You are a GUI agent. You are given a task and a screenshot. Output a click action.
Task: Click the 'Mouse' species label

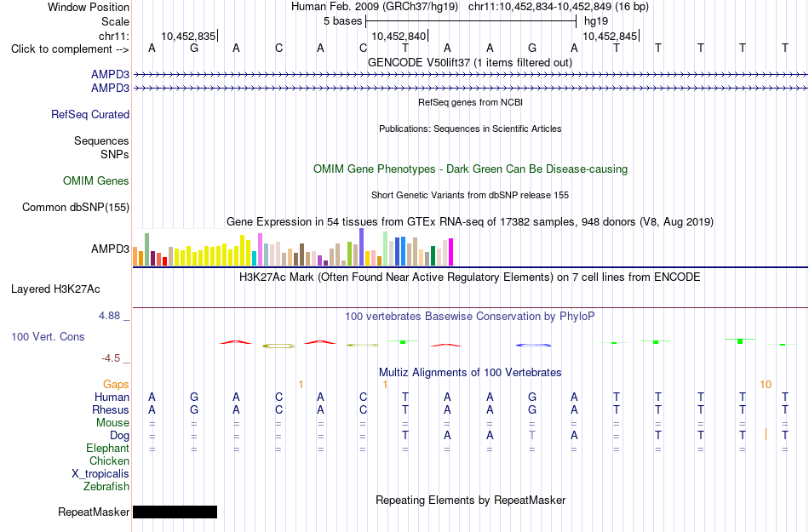(x=112, y=423)
